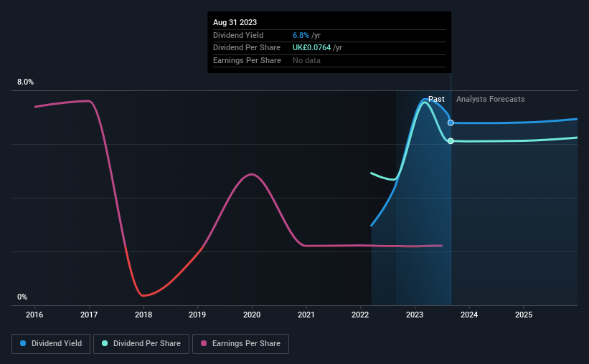
Task: Click the teal Dividend Per Share legend dot
Action: point(105,343)
